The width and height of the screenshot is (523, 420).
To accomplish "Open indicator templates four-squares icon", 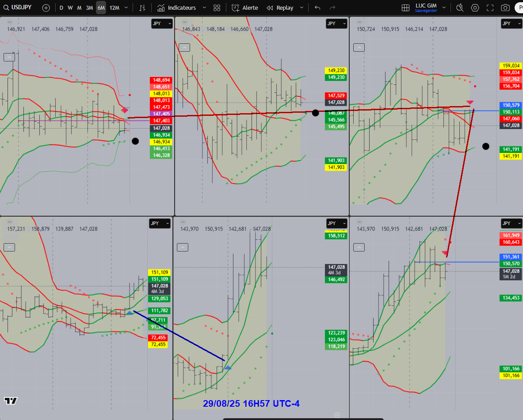I will click(x=217, y=8).
